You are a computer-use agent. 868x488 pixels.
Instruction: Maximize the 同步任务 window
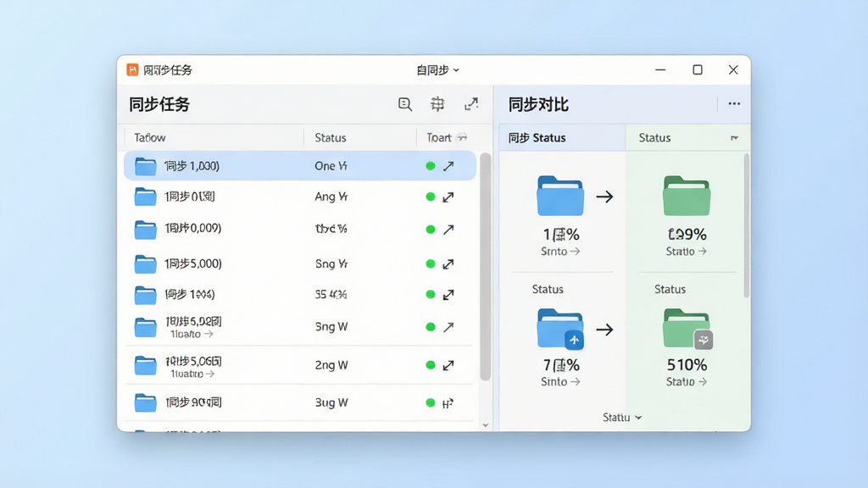click(x=698, y=69)
